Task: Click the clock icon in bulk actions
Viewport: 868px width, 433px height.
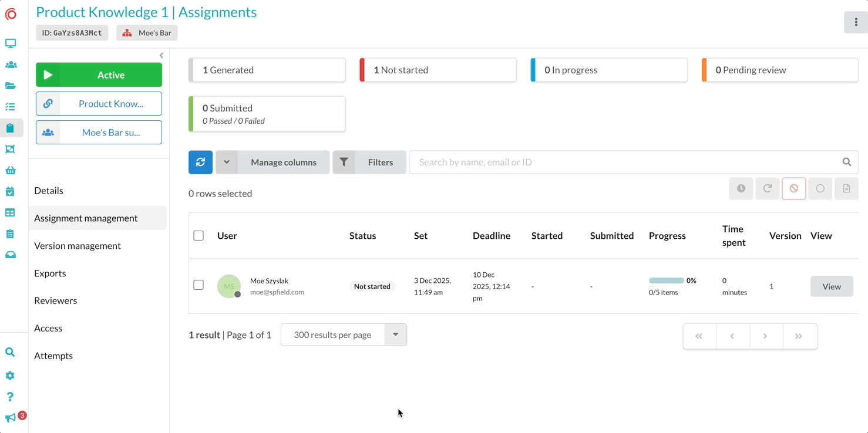Action: pos(741,189)
